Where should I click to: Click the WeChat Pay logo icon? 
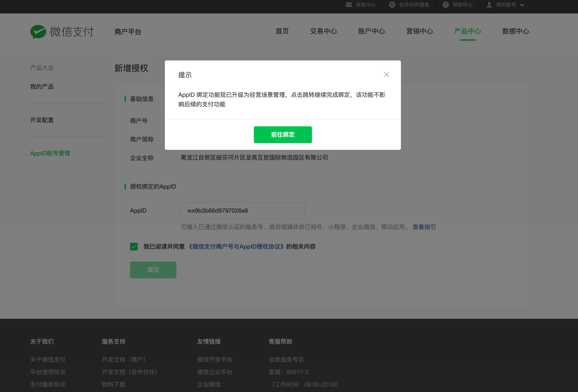(x=38, y=32)
